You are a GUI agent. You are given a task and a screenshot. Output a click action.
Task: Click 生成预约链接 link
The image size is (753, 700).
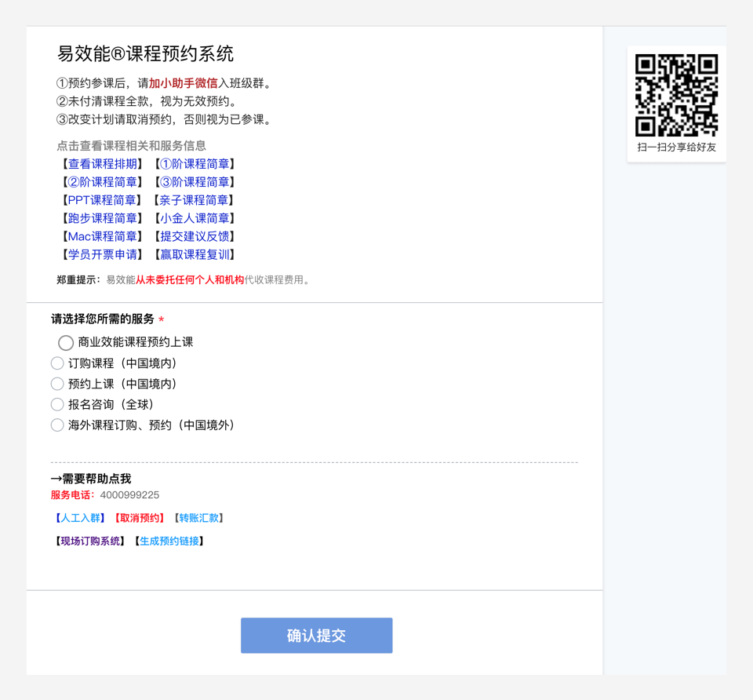click(x=169, y=541)
